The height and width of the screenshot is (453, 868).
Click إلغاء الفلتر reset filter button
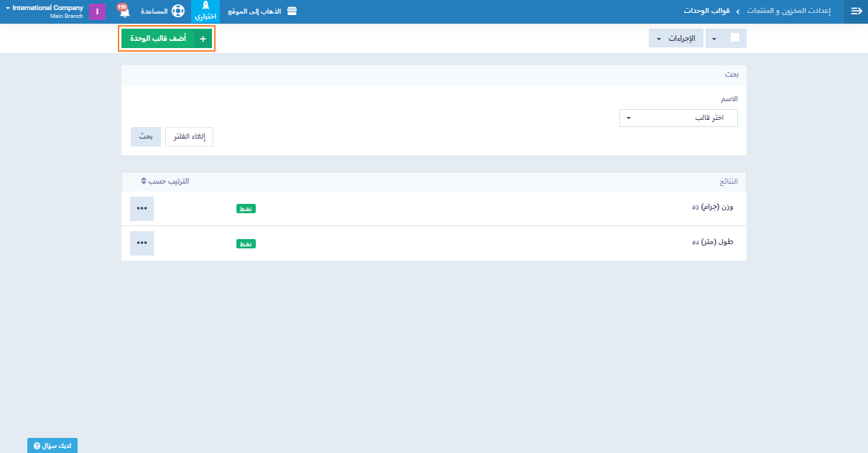tap(189, 137)
